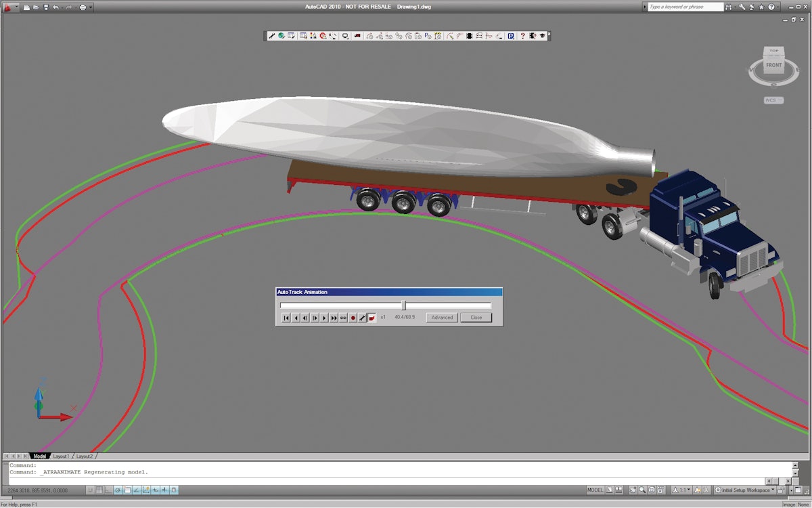Click the animation progress slider handle

click(x=404, y=305)
